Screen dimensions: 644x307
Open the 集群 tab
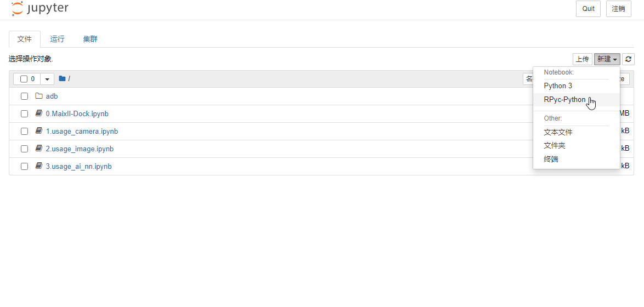[x=91, y=39]
